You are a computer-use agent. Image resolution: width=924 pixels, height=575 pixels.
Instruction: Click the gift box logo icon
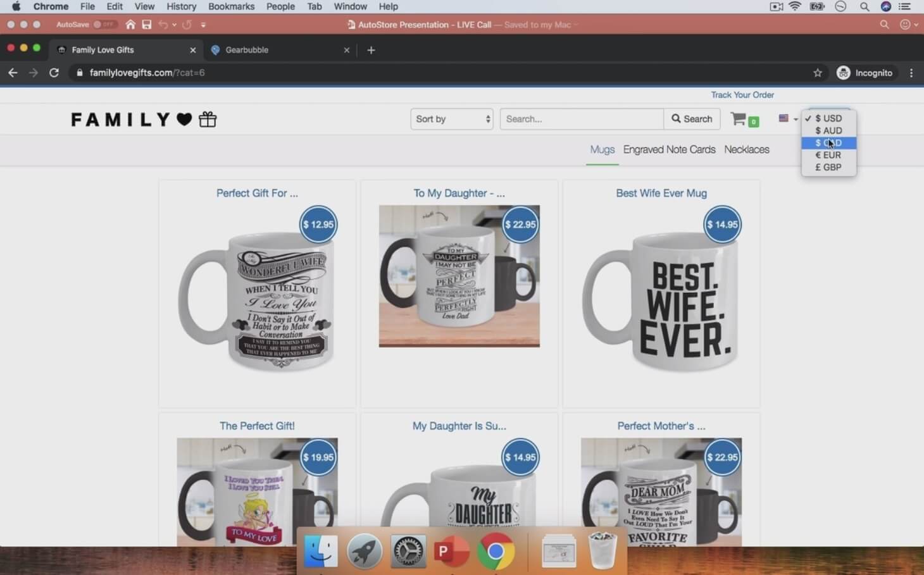pyautogui.click(x=208, y=120)
